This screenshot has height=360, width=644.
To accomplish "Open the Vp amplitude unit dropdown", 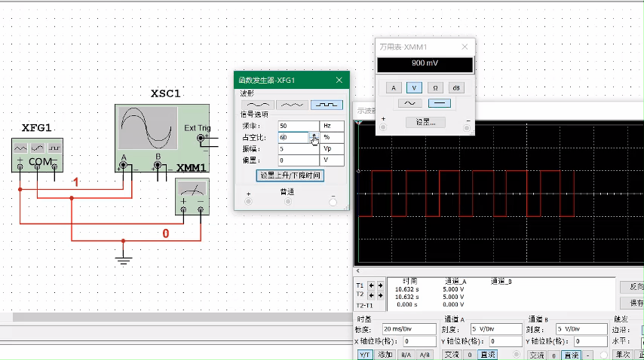I will point(332,149).
